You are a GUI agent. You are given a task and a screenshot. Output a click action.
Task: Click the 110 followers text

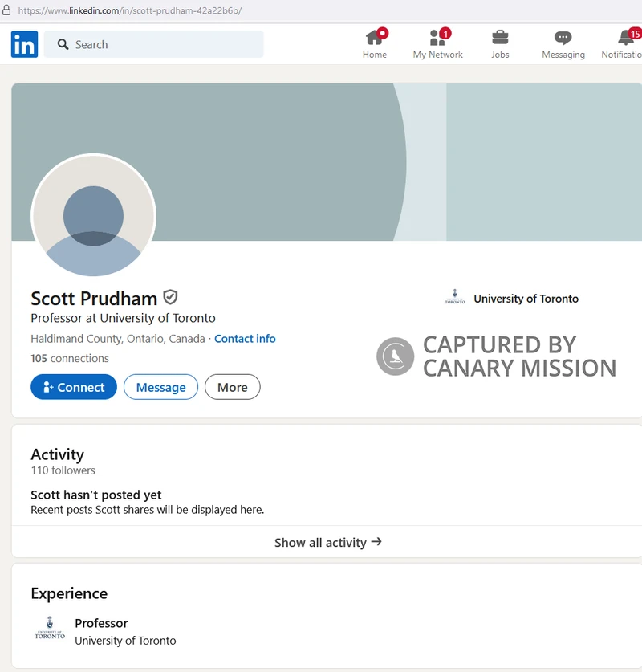point(63,470)
